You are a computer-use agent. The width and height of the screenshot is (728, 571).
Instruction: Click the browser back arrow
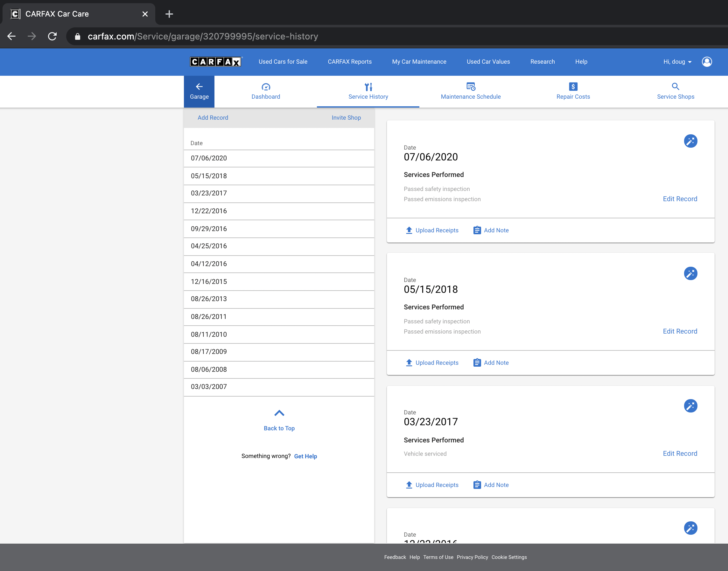(x=12, y=36)
